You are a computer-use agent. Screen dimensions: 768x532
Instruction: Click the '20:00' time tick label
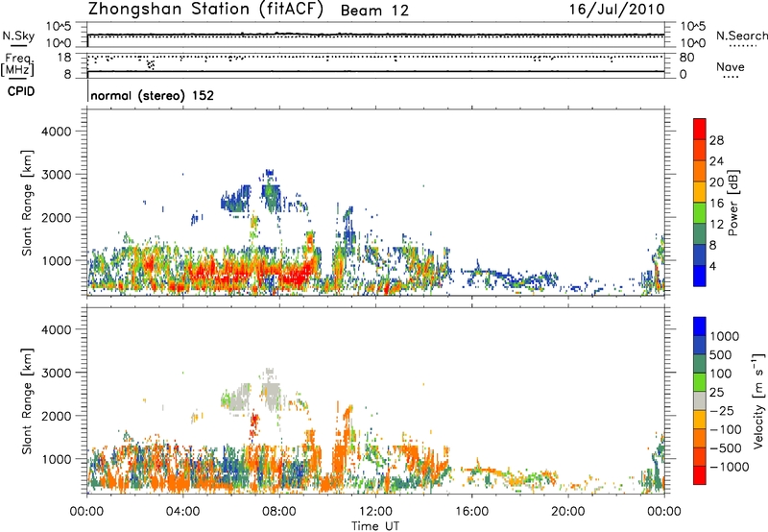[x=567, y=512]
